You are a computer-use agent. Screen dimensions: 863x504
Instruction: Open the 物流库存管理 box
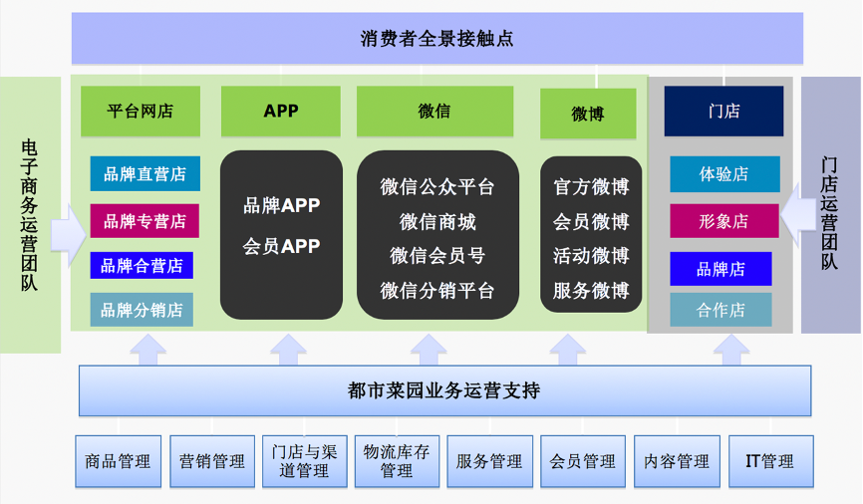397,461
